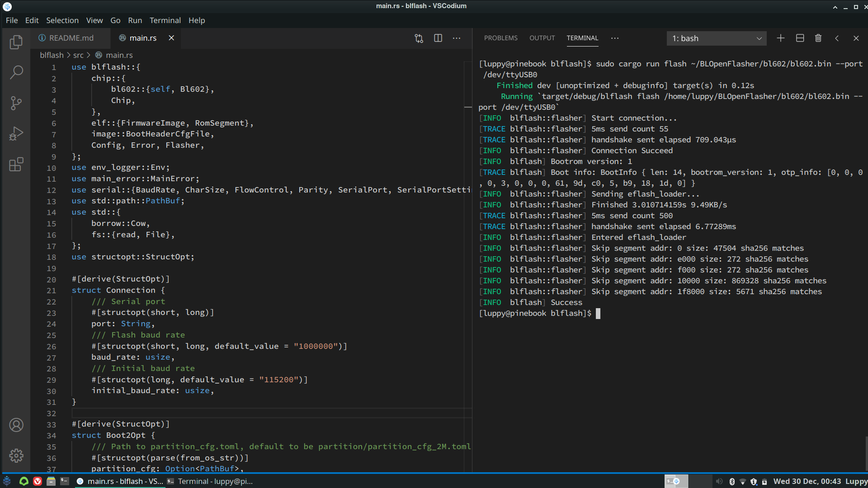
Task: Kill the terminal with trash icon
Action: [818, 38]
